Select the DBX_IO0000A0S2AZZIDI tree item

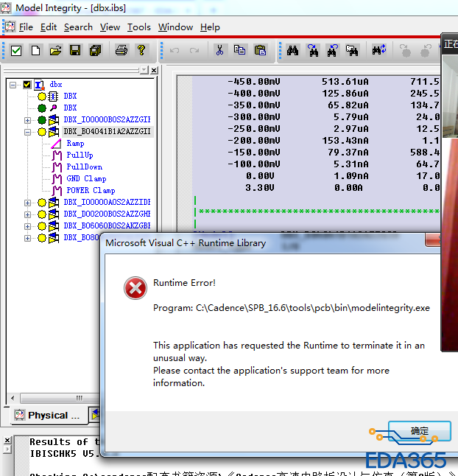pyautogui.click(x=107, y=202)
